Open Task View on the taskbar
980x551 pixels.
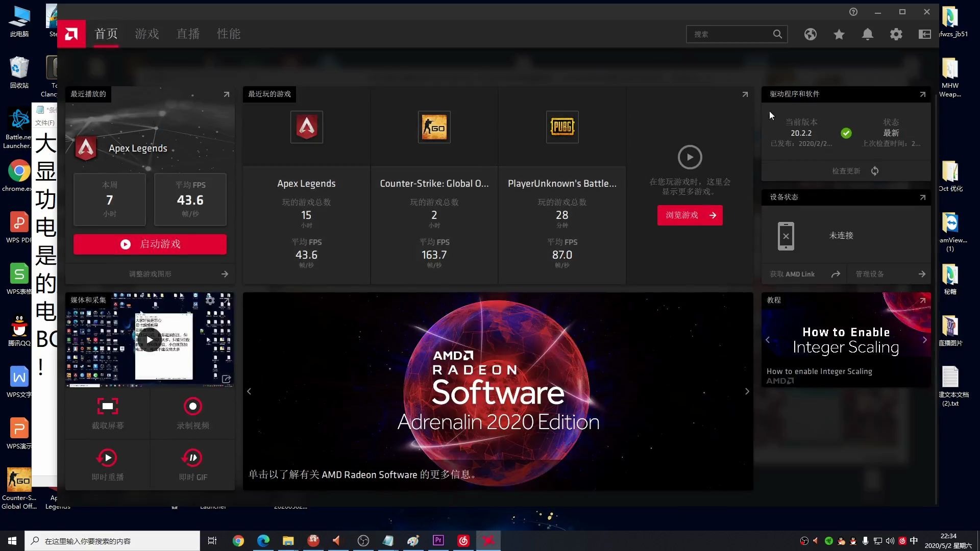212,541
